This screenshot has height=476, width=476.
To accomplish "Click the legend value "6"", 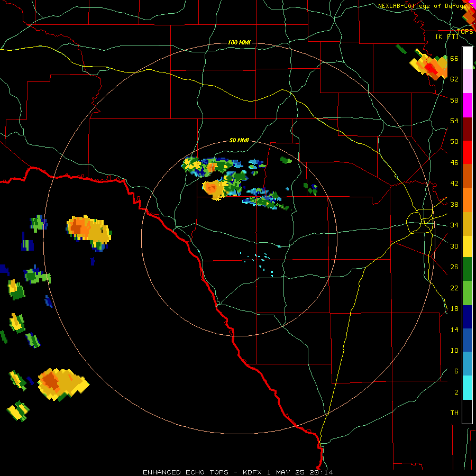I will tap(456, 371).
